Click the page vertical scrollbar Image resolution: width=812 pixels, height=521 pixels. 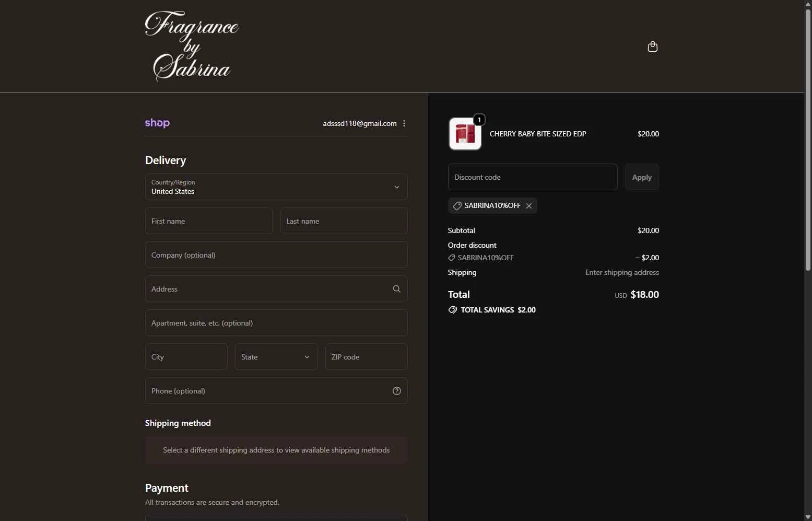point(808,140)
